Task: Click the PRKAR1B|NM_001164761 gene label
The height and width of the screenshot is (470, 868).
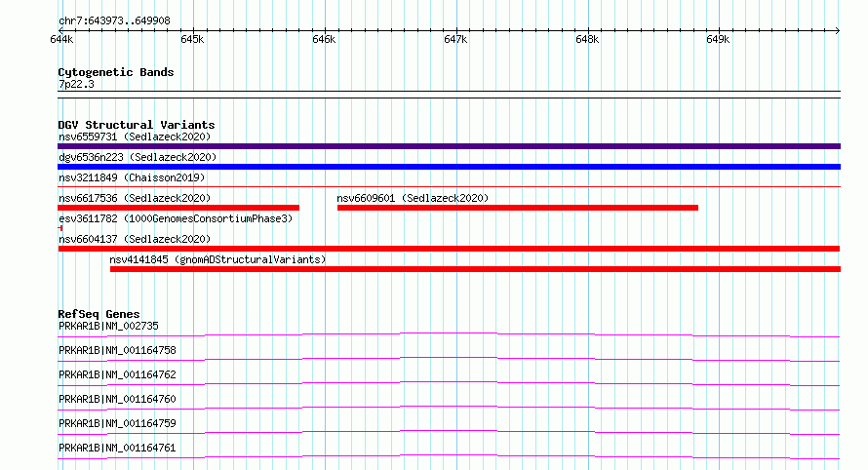Action: coord(117,448)
